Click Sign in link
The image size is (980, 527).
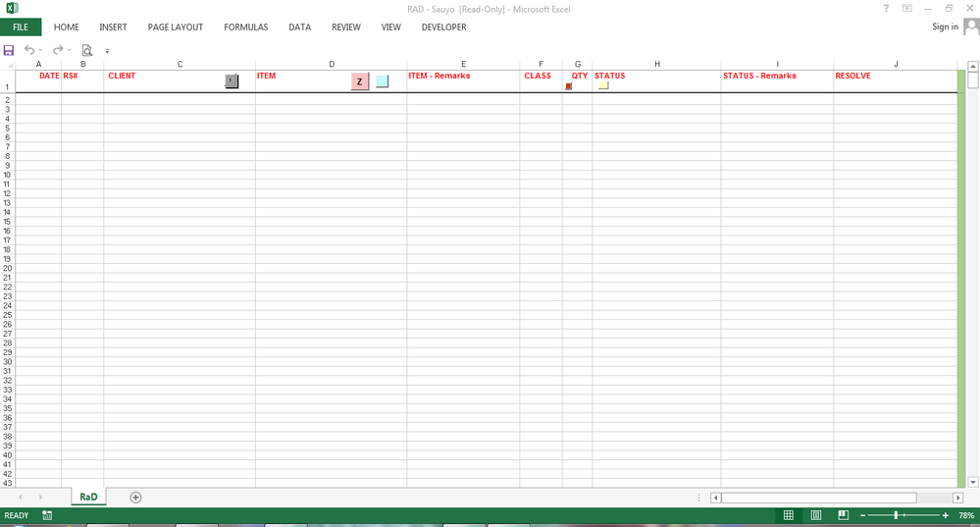[945, 26]
